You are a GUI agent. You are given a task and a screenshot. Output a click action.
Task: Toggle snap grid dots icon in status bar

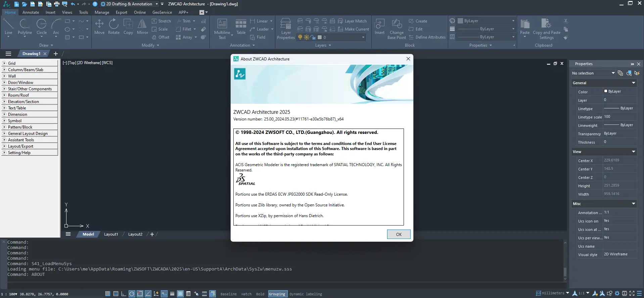coord(108,294)
